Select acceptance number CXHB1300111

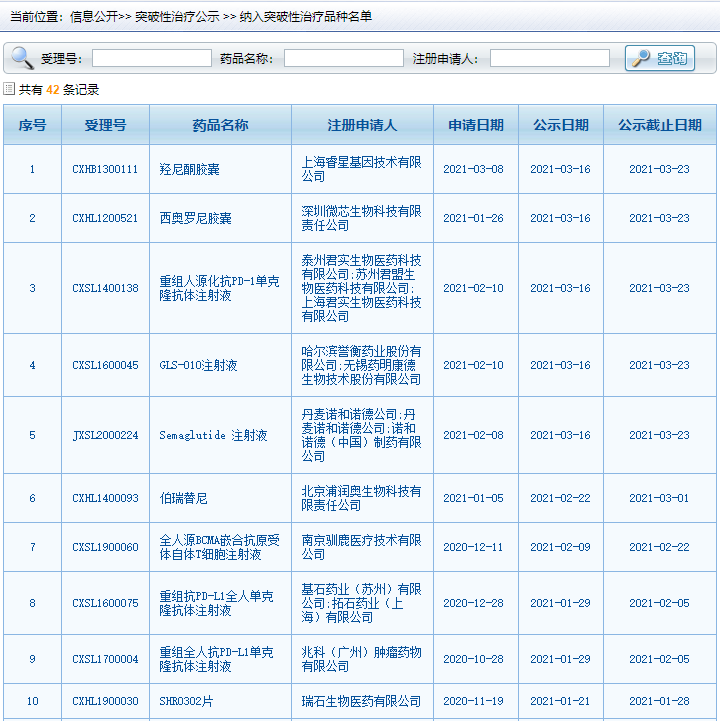point(105,169)
